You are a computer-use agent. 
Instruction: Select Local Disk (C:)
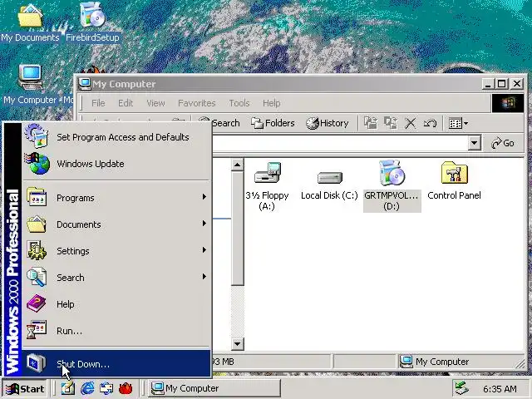329,185
